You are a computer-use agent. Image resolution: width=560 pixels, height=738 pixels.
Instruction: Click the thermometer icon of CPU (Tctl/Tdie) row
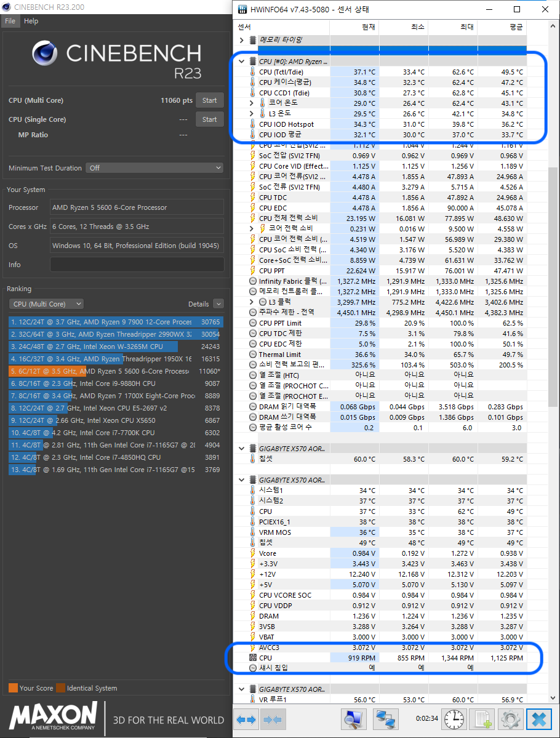pos(253,72)
